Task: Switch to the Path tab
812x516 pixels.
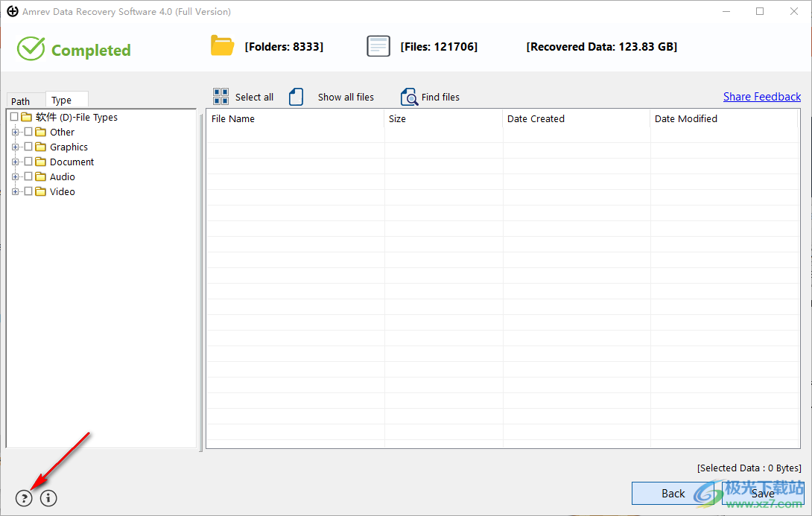Action: tap(26, 101)
